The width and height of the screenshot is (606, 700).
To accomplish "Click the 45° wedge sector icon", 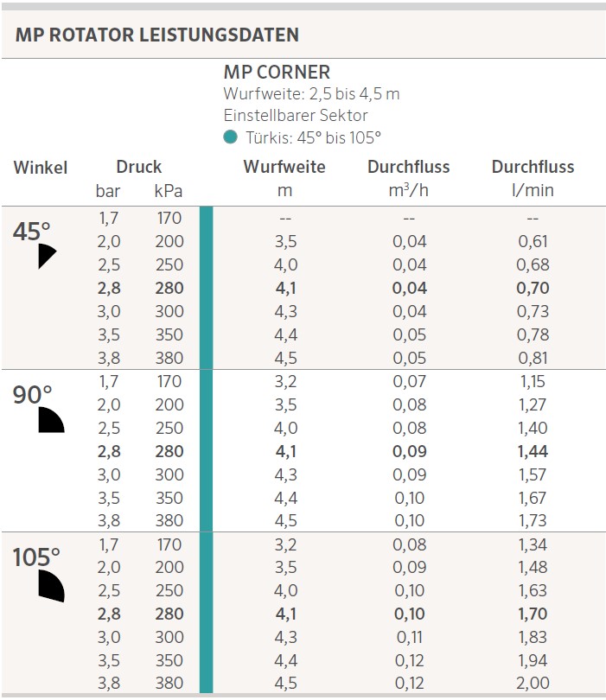I will coord(47,257).
